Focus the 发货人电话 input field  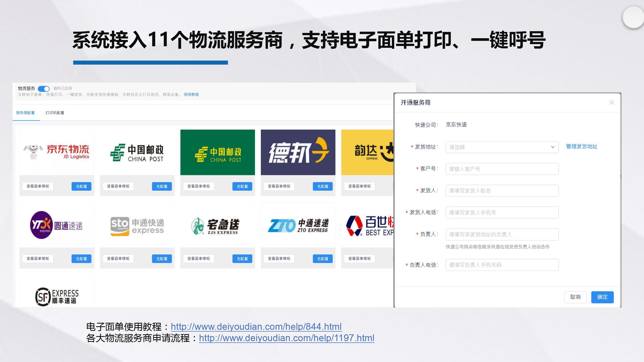pos(502,213)
